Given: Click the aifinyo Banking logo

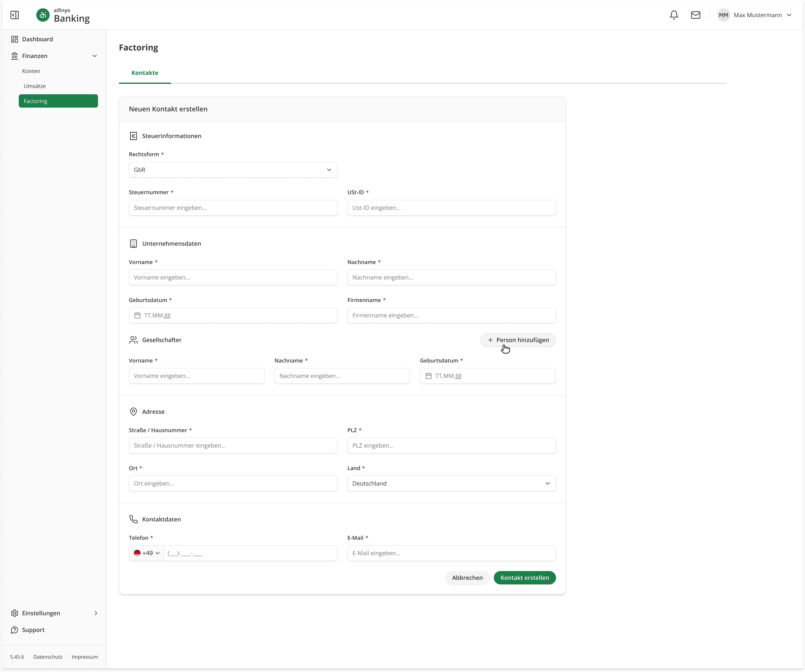Looking at the screenshot, I should click(x=63, y=15).
